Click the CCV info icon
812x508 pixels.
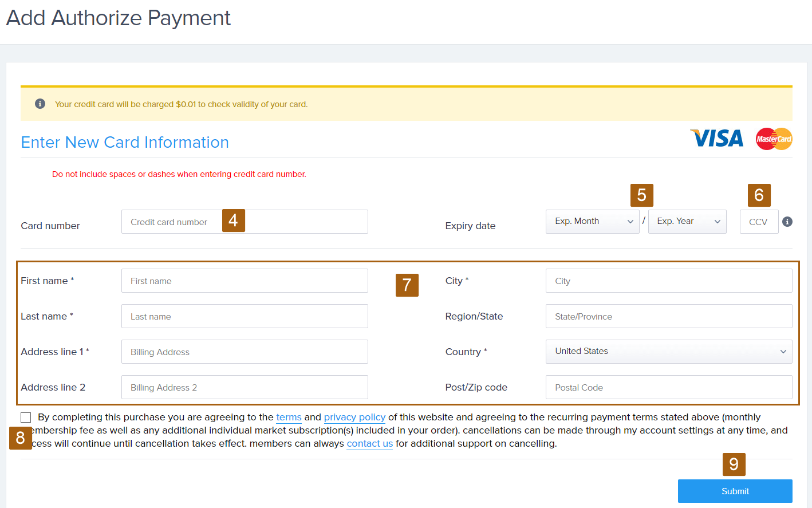coord(787,222)
